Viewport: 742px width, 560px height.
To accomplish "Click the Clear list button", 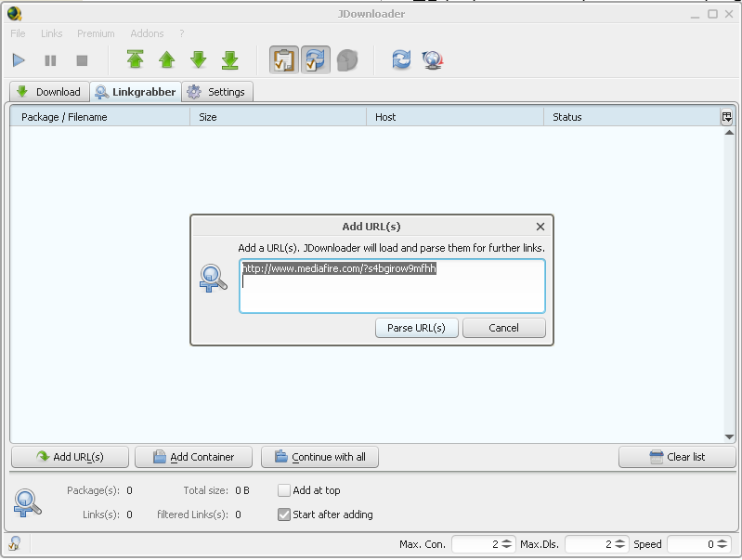I will [x=677, y=457].
